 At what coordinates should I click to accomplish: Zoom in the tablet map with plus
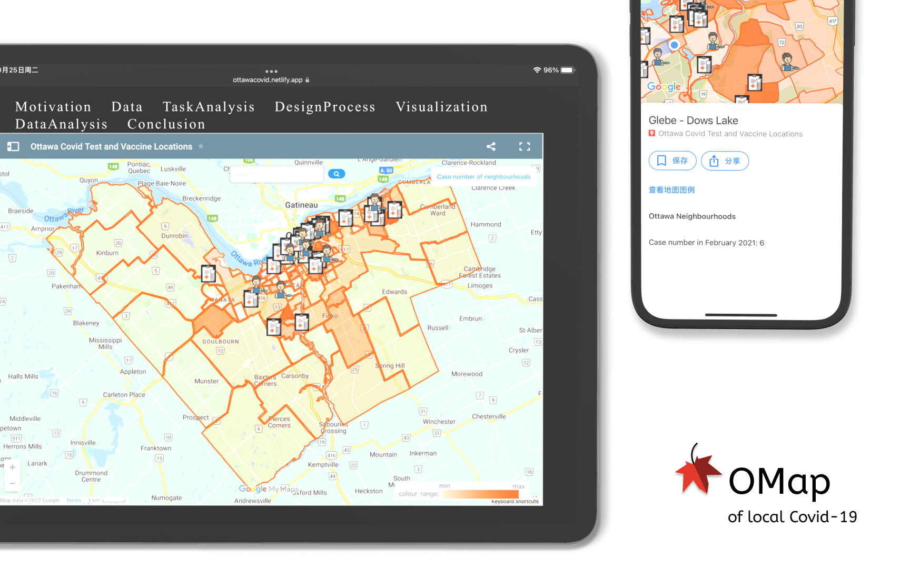pos(12,467)
